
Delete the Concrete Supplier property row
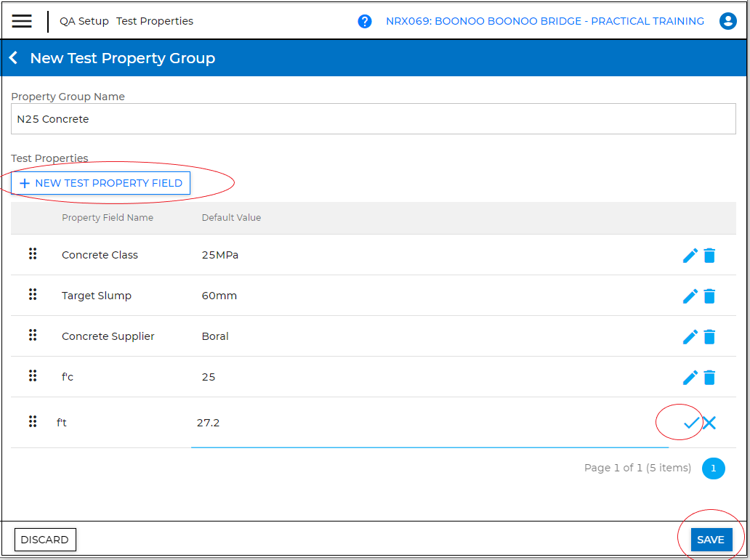point(709,337)
